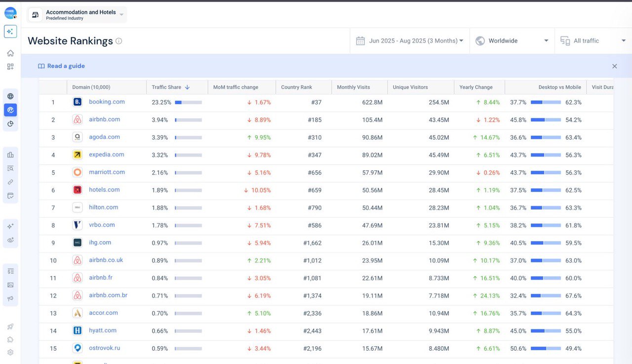Open the ostrovok.ru domain link
Image resolution: width=632 pixels, height=364 pixels.
pos(104,348)
